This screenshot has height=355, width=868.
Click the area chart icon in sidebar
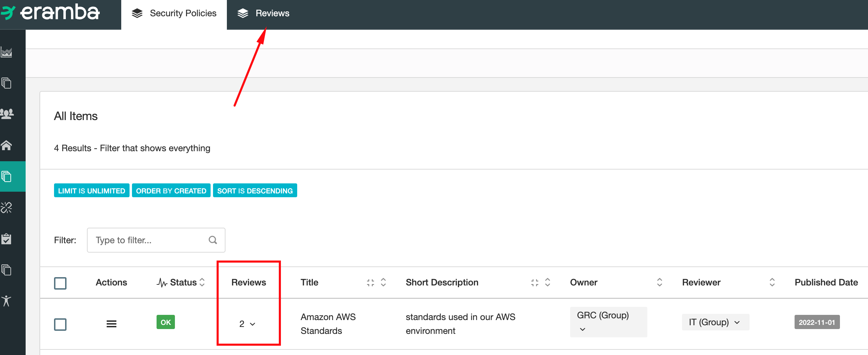[x=7, y=52]
